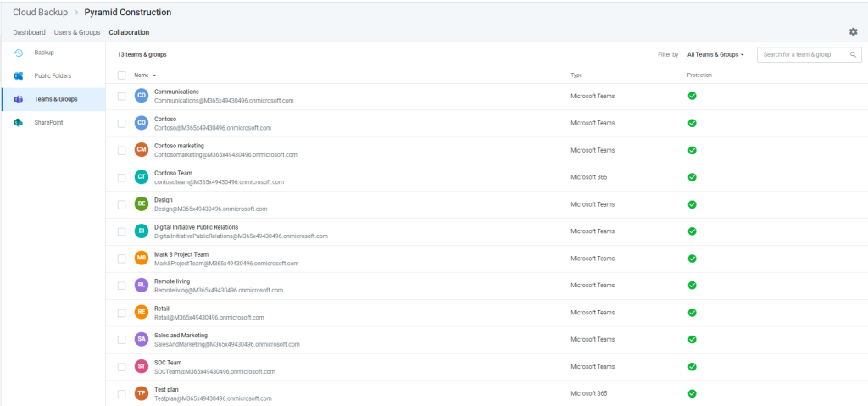
Task: Click the search magnifier icon
Action: (853, 55)
